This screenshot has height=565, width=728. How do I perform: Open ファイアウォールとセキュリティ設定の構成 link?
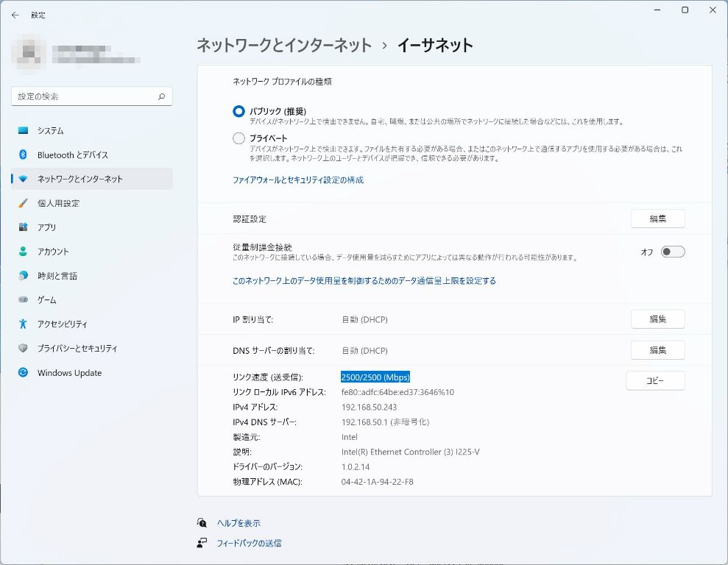[x=298, y=180]
